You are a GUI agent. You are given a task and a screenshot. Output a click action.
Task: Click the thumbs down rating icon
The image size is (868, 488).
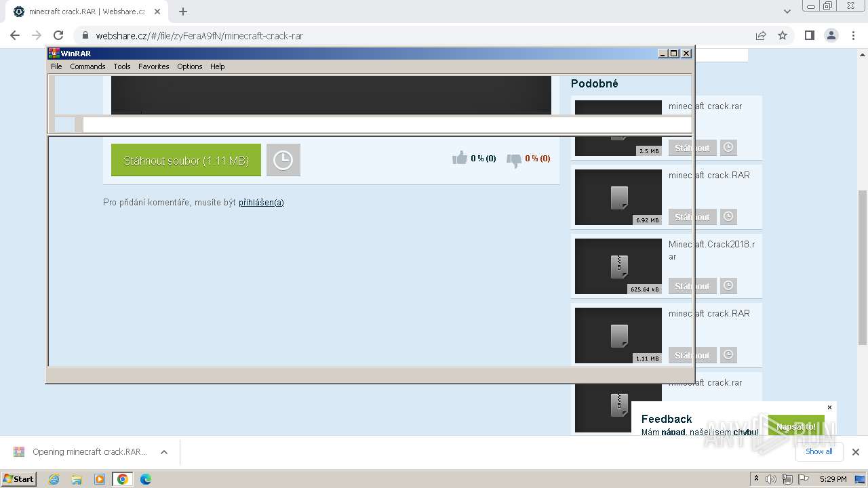click(514, 159)
